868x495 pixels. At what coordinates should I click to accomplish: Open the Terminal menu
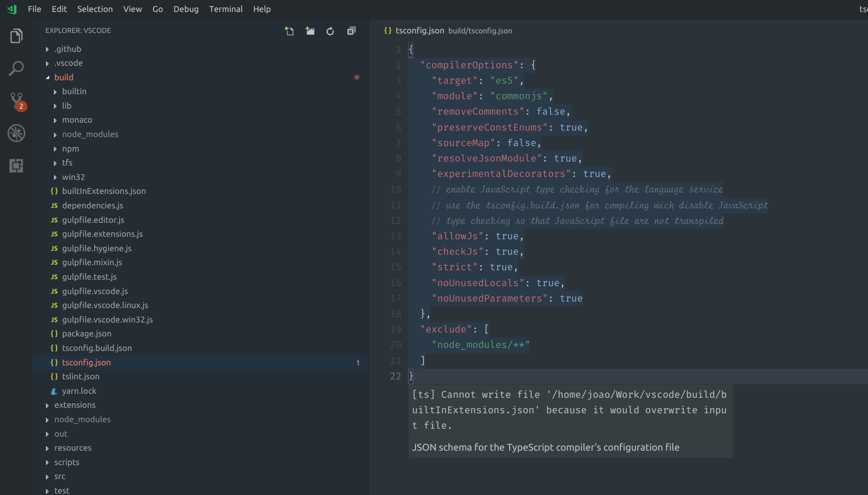(x=226, y=9)
